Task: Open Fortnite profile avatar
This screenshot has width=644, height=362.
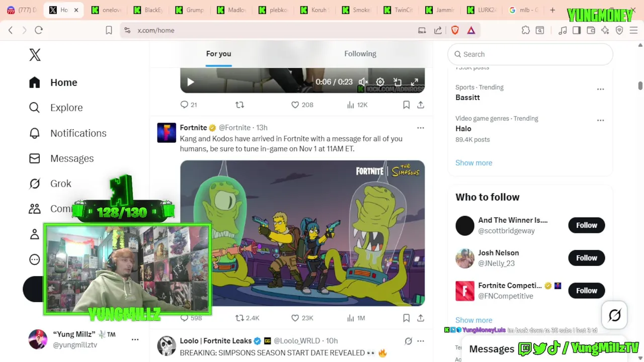Action: click(167, 133)
